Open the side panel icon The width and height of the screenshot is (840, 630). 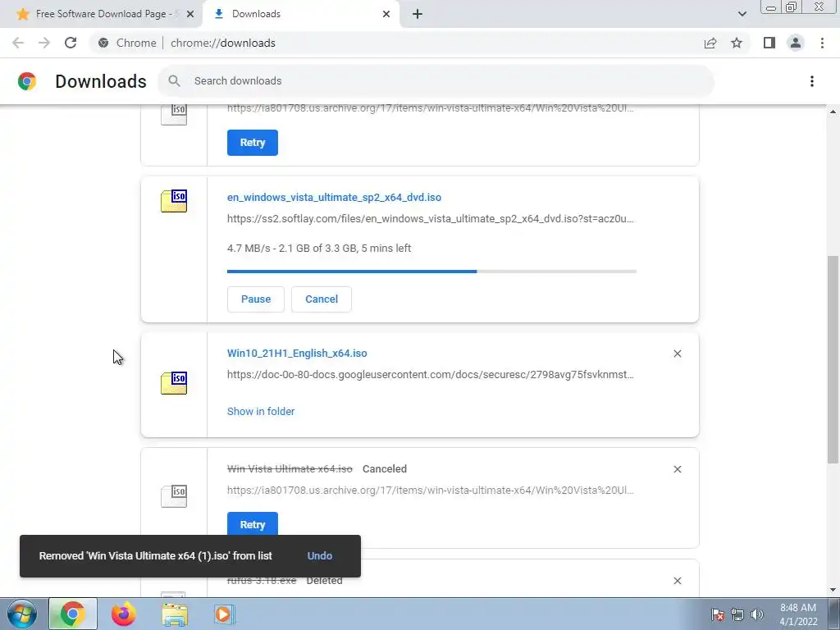point(769,43)
